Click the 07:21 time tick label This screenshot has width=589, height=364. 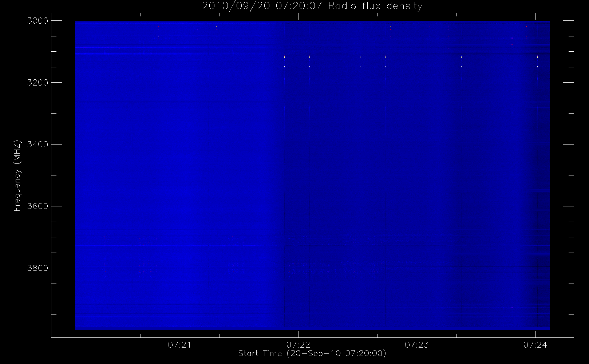[x=179, y=345]
